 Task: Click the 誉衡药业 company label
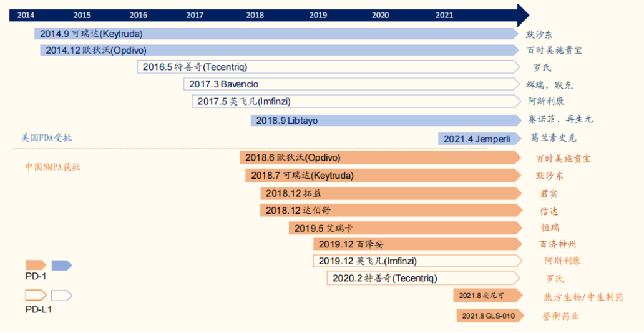(x=560, y=316)
